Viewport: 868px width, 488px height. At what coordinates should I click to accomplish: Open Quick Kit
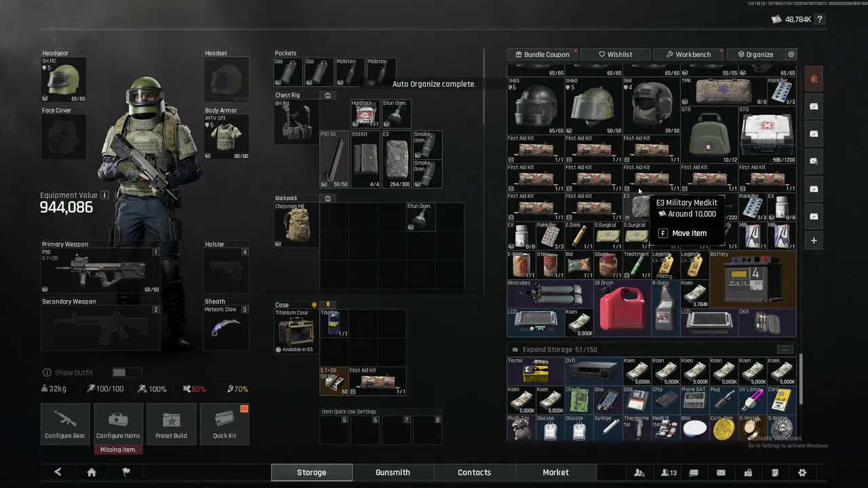tap(224, 424)
